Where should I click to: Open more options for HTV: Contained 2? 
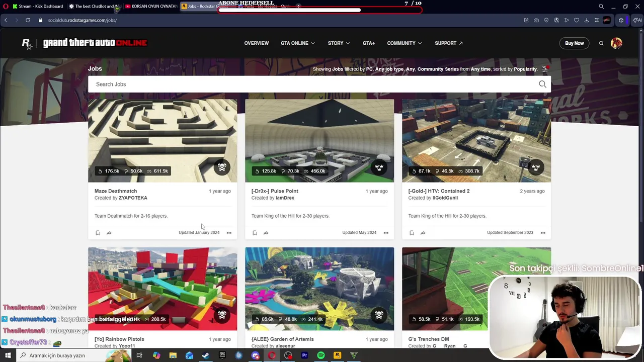pos(543,233)
